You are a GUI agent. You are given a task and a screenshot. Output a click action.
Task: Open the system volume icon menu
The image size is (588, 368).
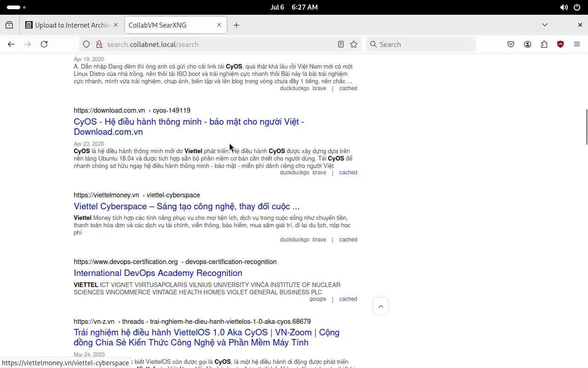pos(564,7)
